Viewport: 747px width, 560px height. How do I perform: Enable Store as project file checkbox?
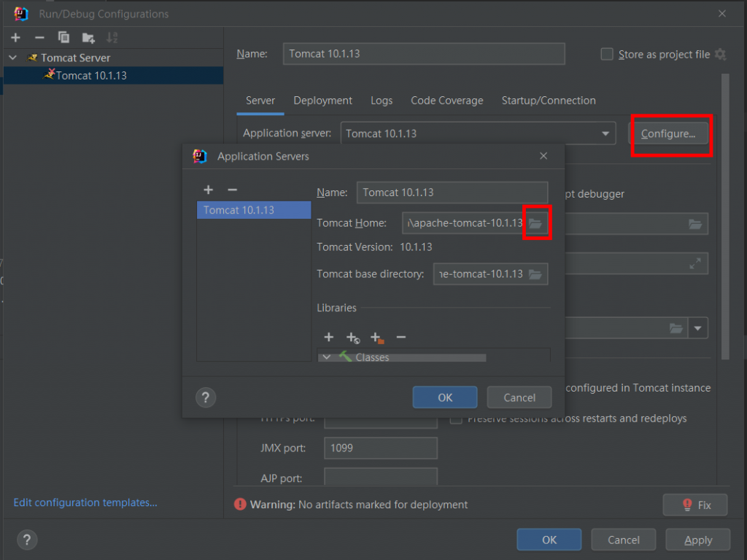point(607,54)
